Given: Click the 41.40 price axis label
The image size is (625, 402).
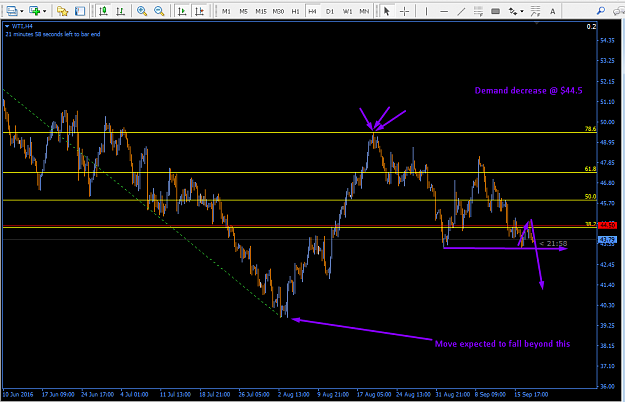Looking at the screenshot, I should point(607,285).
